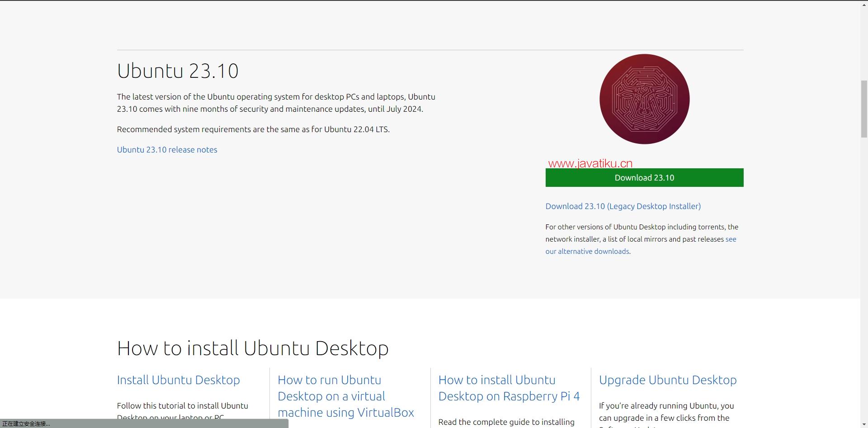Open the Upgrade Ubuntu Desktop link

(x=668, y=380)
